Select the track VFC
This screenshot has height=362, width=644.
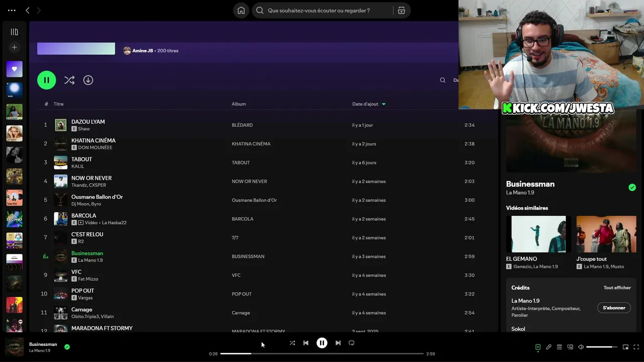tap(76, 272)
